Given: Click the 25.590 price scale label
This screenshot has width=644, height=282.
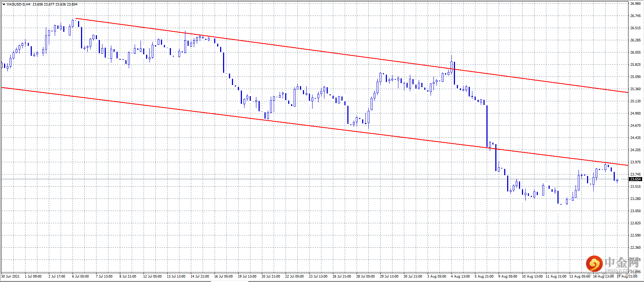Looking at the screenshot, I should (x=635, y=77).
